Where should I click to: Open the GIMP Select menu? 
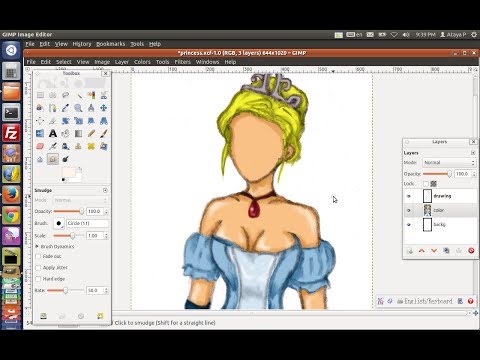point(64,62)
